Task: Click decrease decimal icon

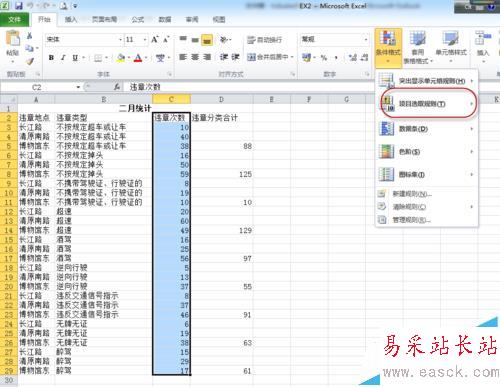Action: (x=364, y=58)
